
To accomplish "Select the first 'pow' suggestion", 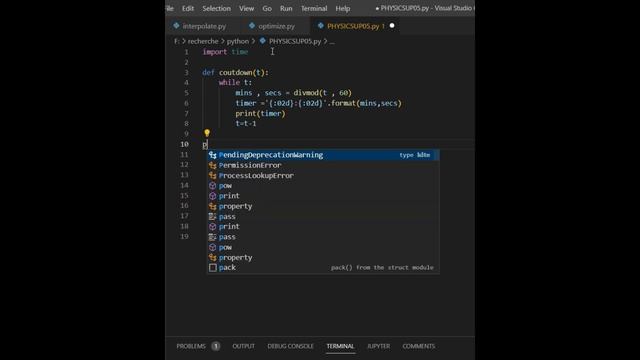I will pos(323,186).
